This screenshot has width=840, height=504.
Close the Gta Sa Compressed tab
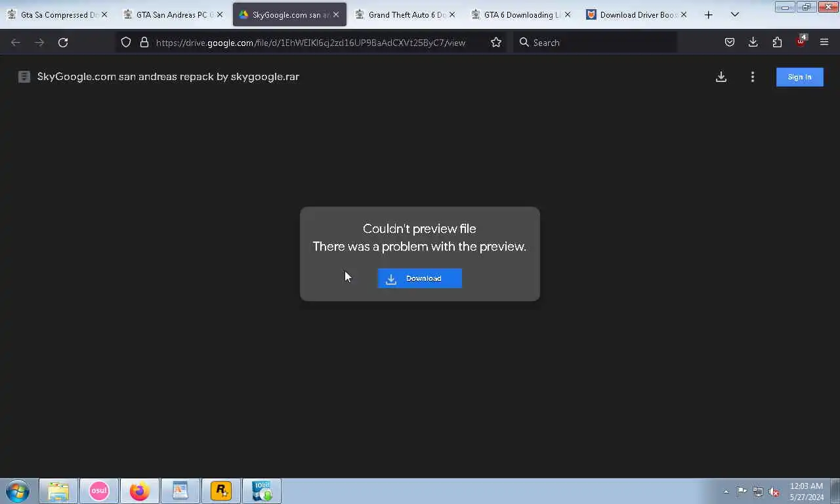[104, 14]
